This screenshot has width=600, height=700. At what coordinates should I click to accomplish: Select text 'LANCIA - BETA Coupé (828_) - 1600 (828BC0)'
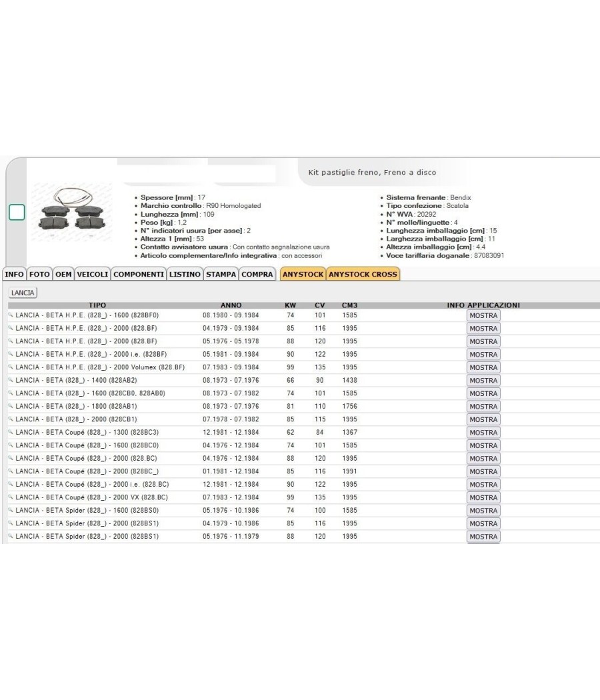pos(87,445)
